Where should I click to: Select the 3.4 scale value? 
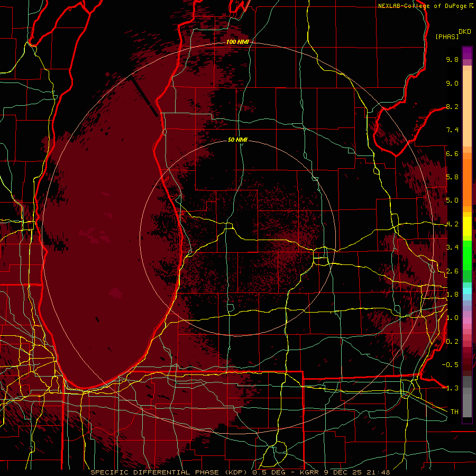(x=452, y=248)
